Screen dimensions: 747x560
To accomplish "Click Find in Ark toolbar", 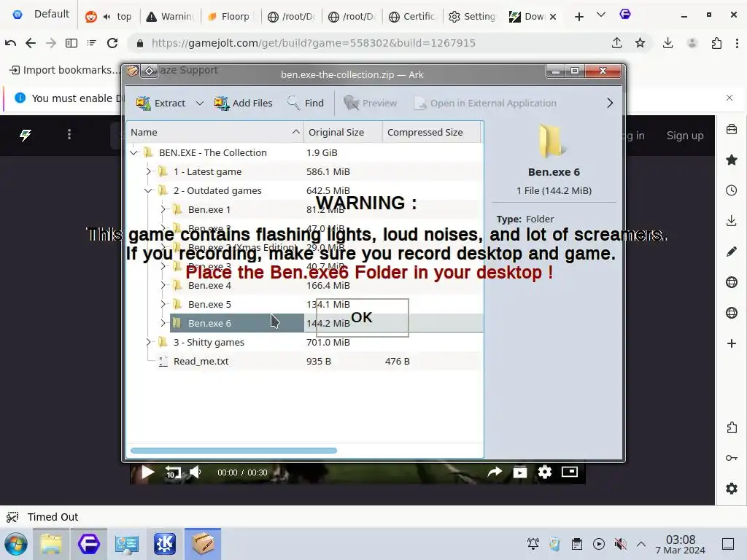I will (x=306, y=103).
